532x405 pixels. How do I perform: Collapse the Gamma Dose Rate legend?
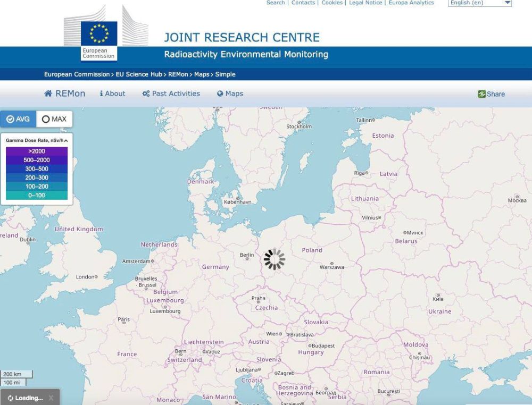coord(66,140)
